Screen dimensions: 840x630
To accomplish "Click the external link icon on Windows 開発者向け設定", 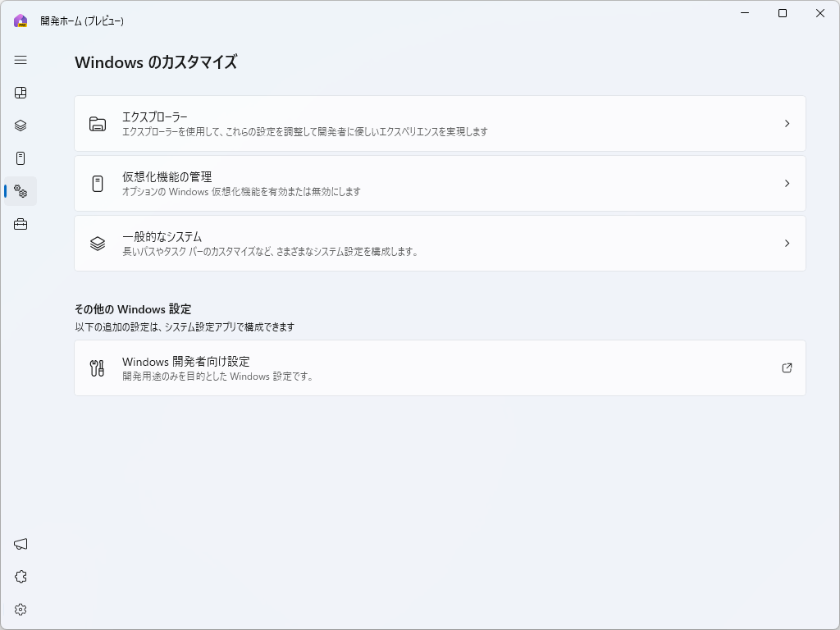I will pyautogui.click(x=786, y=368).
